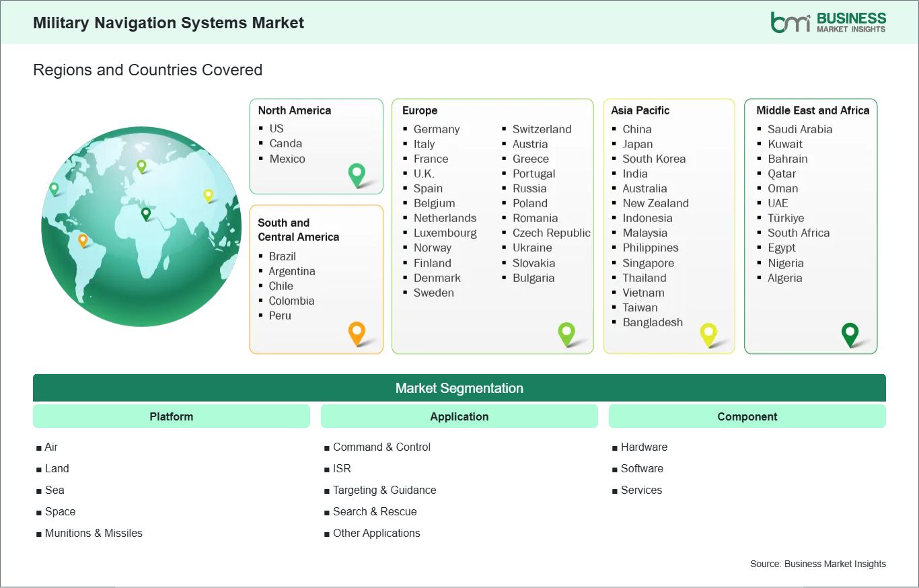Click the globe illustration
Screen dimensions: 919x588
click(141, 227)
